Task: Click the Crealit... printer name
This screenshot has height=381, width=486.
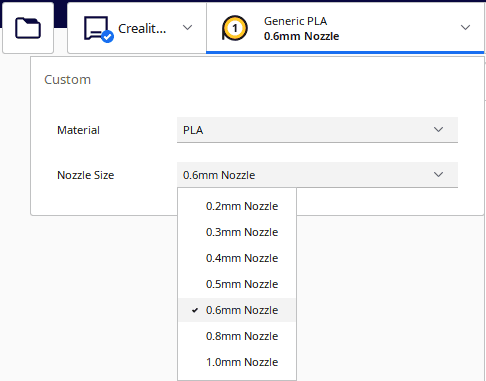Action: point(142,29)
